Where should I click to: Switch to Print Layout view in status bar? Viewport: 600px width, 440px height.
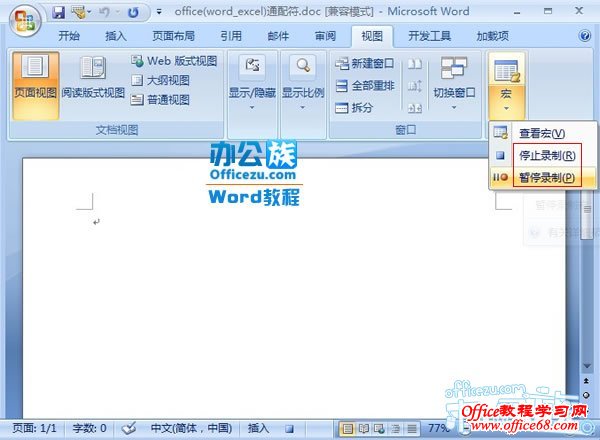pos(347,429)
